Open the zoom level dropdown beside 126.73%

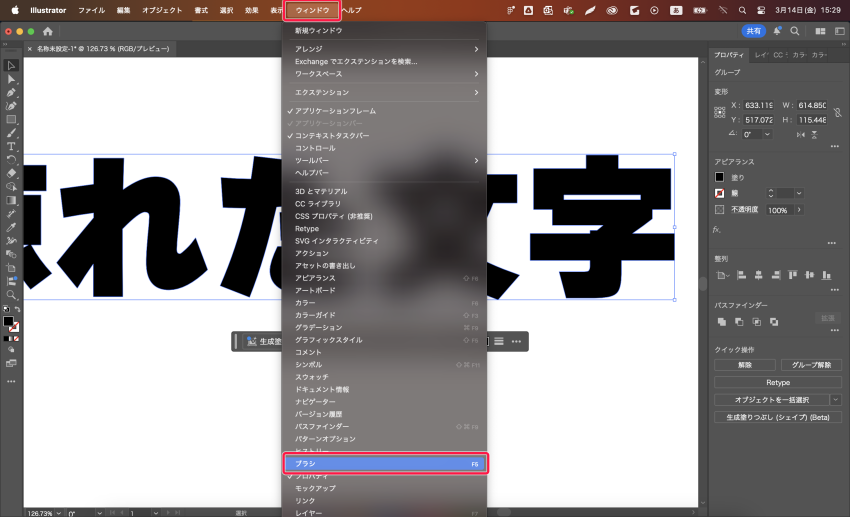pyautogui.click(x=59, y=513)
